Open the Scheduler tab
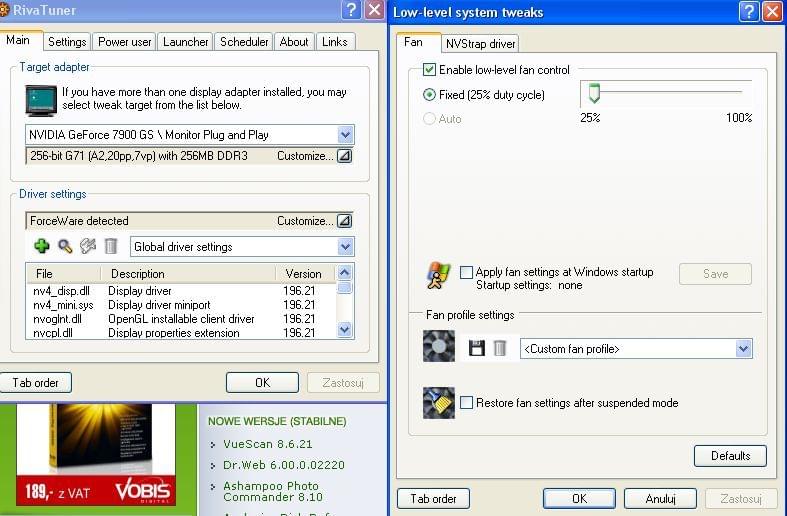Screen dimensions: 787x516 (244, 42)
